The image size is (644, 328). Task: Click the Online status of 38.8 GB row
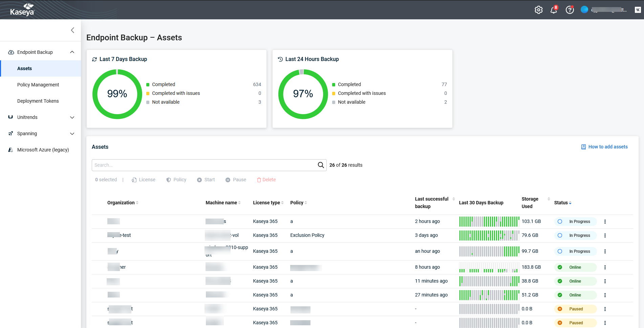coord(576,281)
